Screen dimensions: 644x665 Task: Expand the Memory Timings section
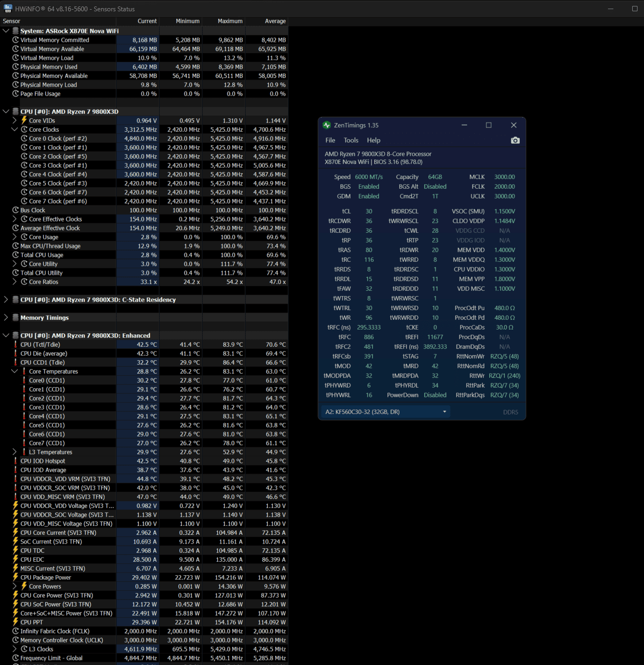[x=6, y=318]
